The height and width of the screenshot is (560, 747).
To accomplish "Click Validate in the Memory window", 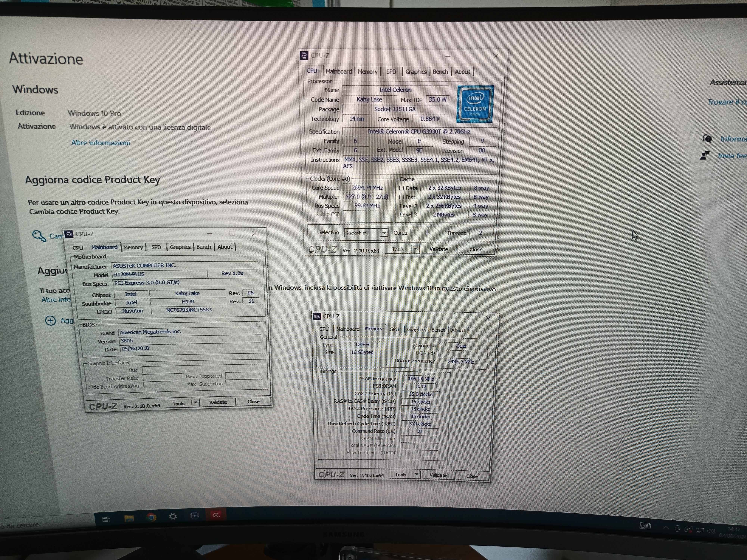I will coord(438,475).
